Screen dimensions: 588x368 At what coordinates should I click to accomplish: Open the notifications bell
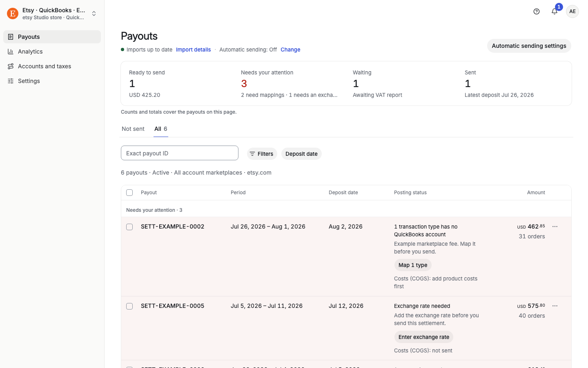(555, 11)
